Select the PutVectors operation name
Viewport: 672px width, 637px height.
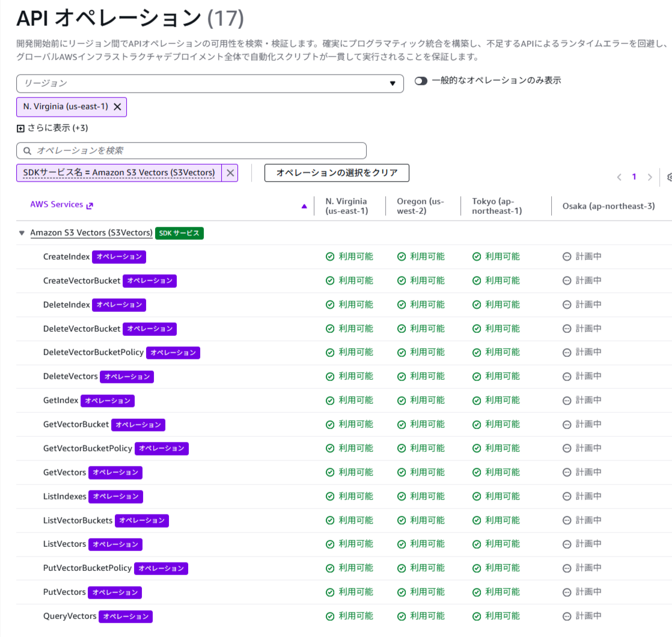click(x=64, y=591)
